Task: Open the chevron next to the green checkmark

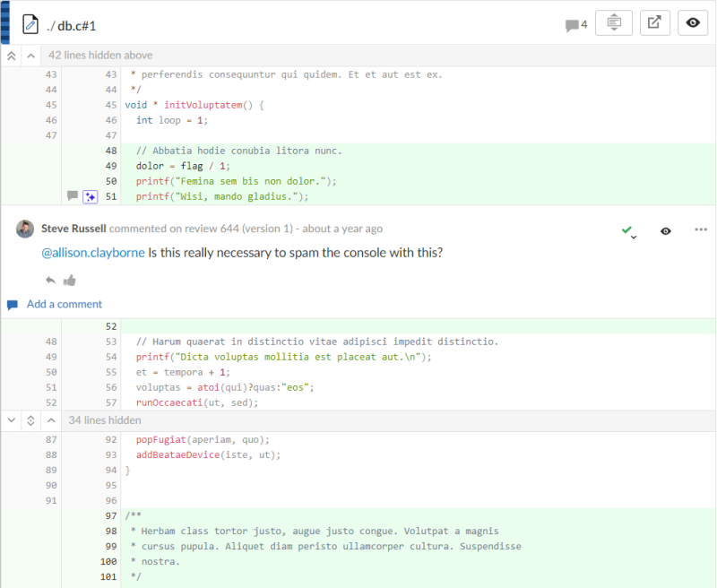Action: [633, 236]
